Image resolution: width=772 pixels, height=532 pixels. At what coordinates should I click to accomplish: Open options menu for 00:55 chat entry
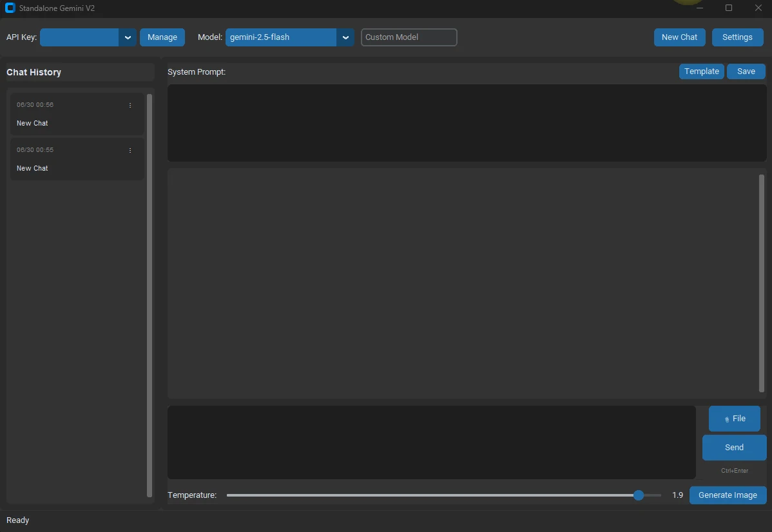[x=130, y=150]
